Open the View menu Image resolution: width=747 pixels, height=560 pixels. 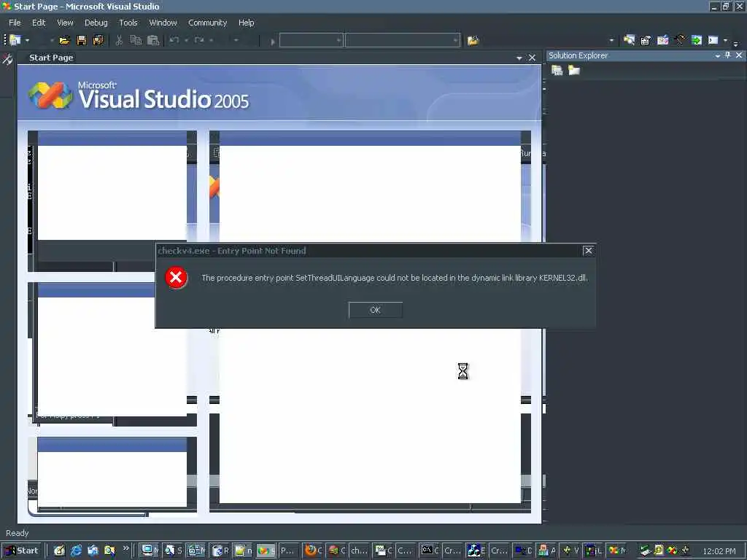coord(65,23)
